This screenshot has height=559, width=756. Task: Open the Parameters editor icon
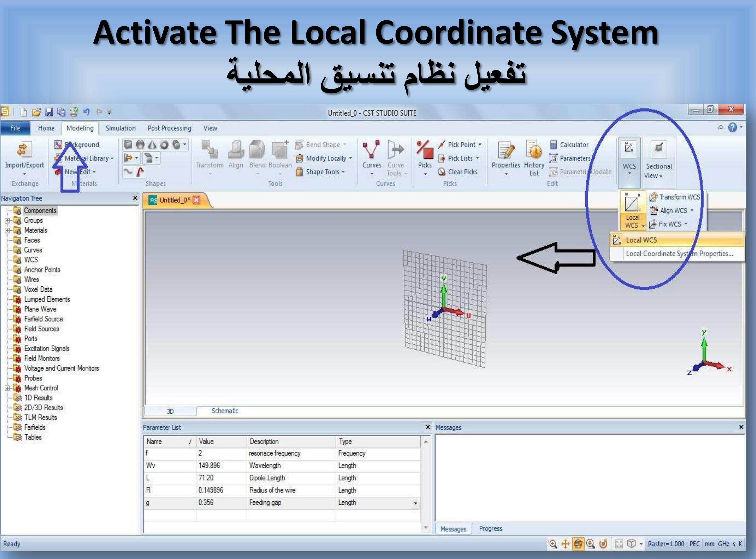pos(553,158)
